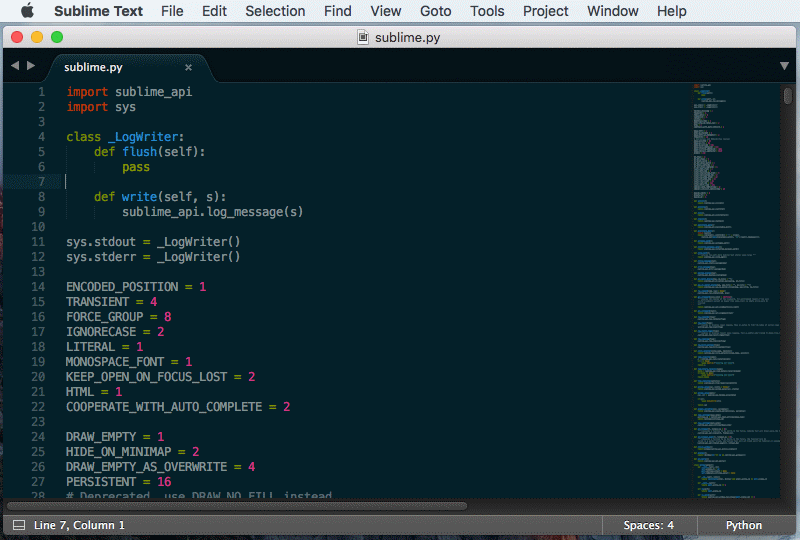Click the COOPERATE_WITH_AUTO_COMPLETE constant
The height and width of the screenshot is (540, 800).
[164, 407]
